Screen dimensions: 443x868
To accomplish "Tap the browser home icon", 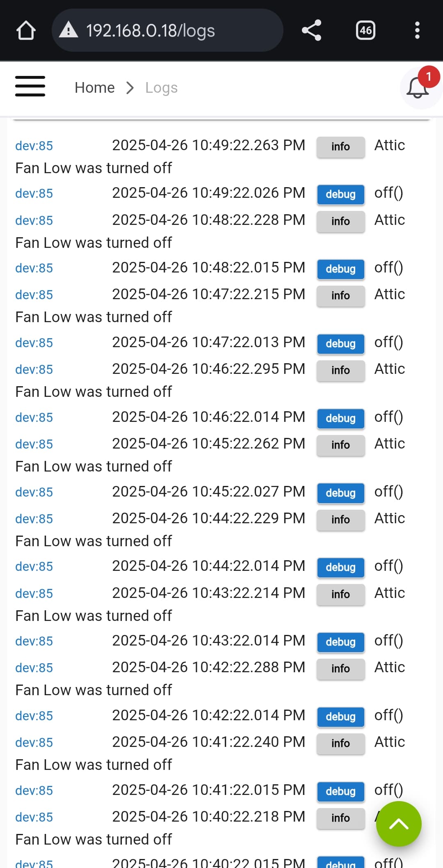I will click(x=26, y=30).
